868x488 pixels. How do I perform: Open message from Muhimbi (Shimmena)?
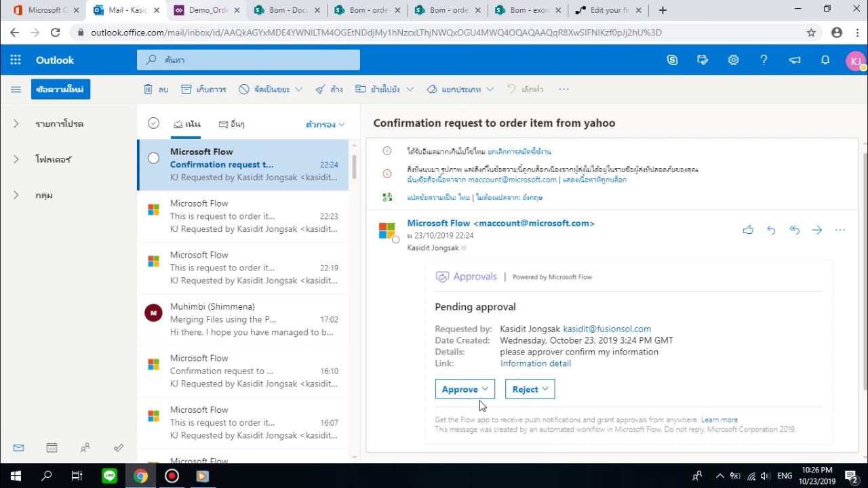pos(243,319)
